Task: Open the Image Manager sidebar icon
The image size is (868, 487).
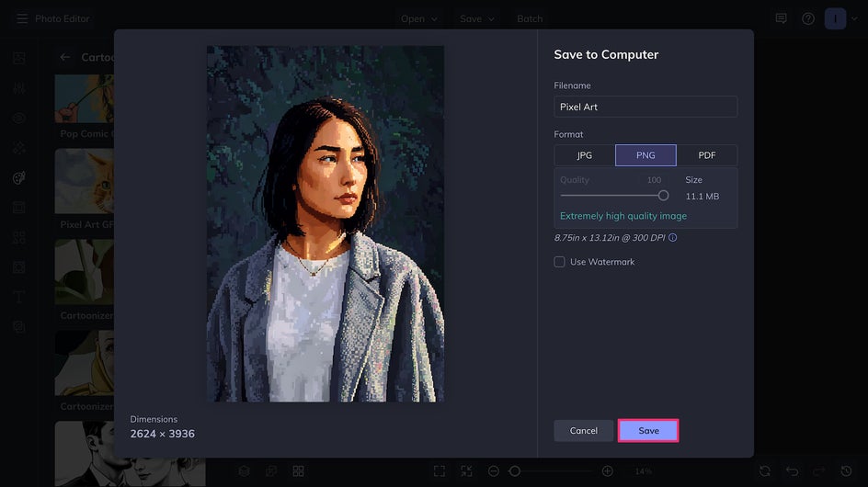Action: coord(18,58)
